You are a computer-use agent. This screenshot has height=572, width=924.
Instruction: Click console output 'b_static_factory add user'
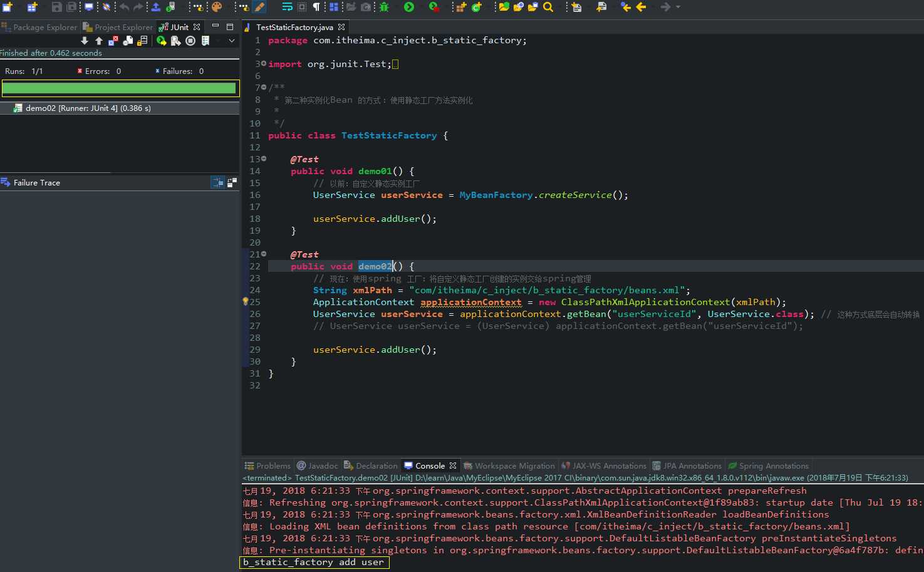(313, 562)
